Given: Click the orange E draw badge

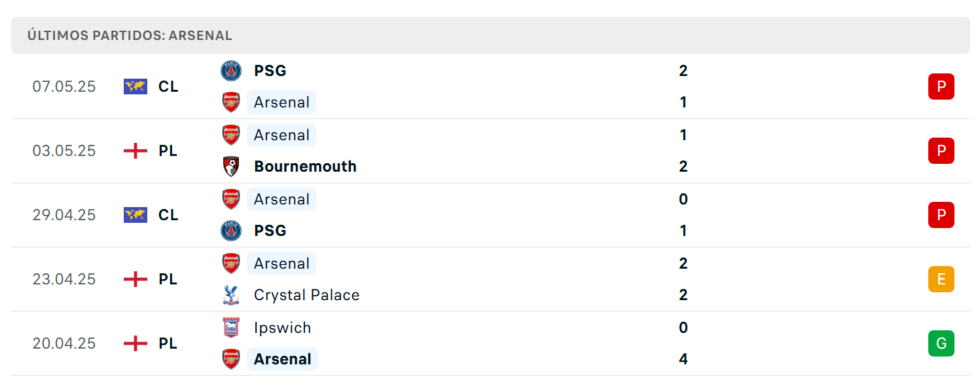Looking at the screenshot, I should click(x=941, y=279).
